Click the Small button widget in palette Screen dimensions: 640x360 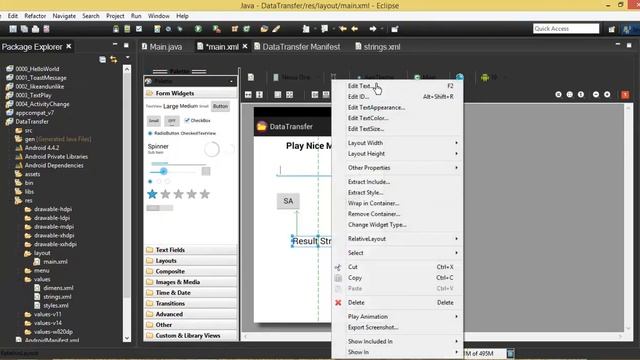154,121
